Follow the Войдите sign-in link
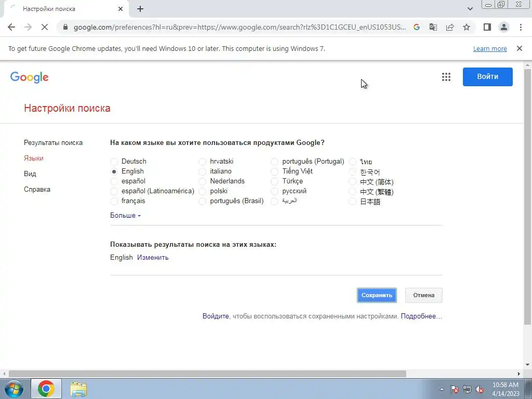 click(216, 316)
